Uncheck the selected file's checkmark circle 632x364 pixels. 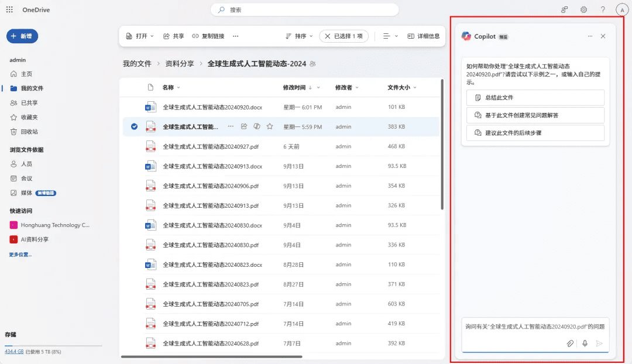[134, 126]
